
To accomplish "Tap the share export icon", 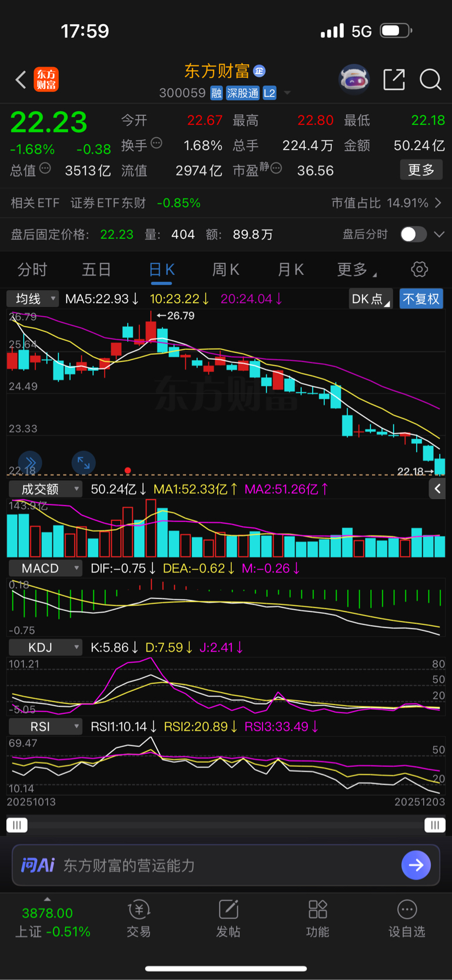I will point(394,79).
